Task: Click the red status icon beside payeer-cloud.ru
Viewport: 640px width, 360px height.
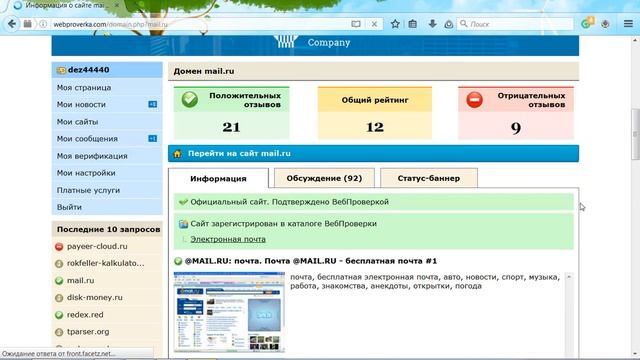Action: point(59,247)
